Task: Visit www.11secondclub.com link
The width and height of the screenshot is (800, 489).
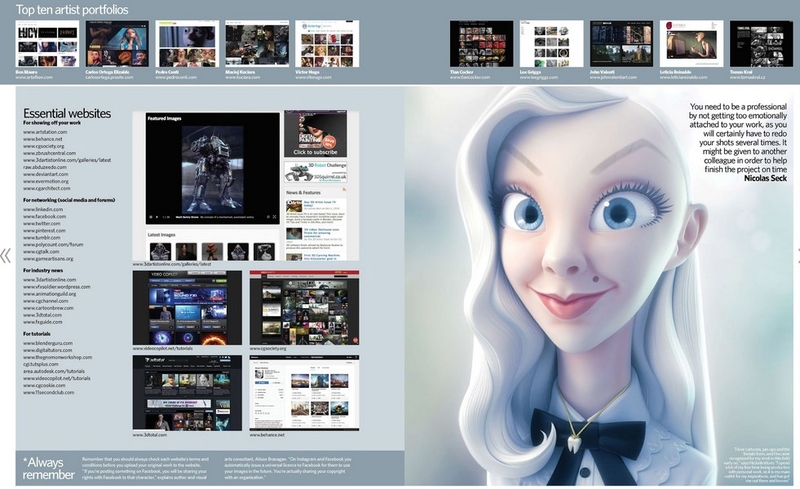Action: [x=48, y=393]
